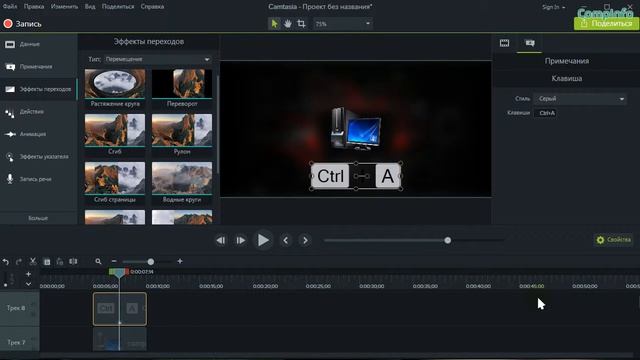This screenshot has width=640, height=360.
Task: Expand the Стиль style dropdown
Action: [580, 99]
